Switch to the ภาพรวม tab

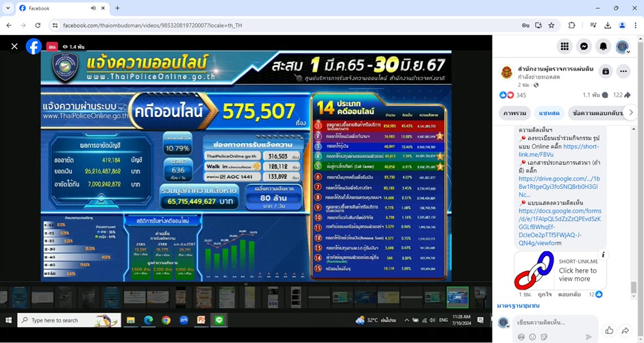515,113
